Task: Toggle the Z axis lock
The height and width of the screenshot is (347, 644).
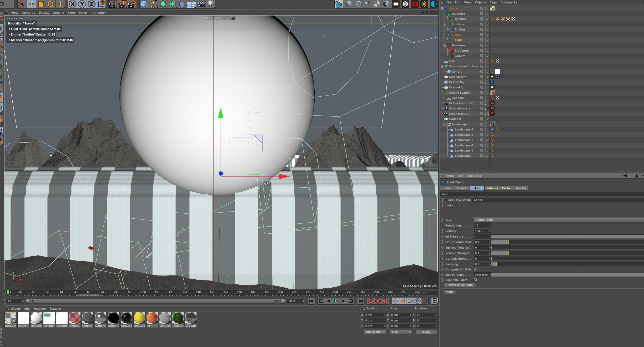Action: pos(92,4)
